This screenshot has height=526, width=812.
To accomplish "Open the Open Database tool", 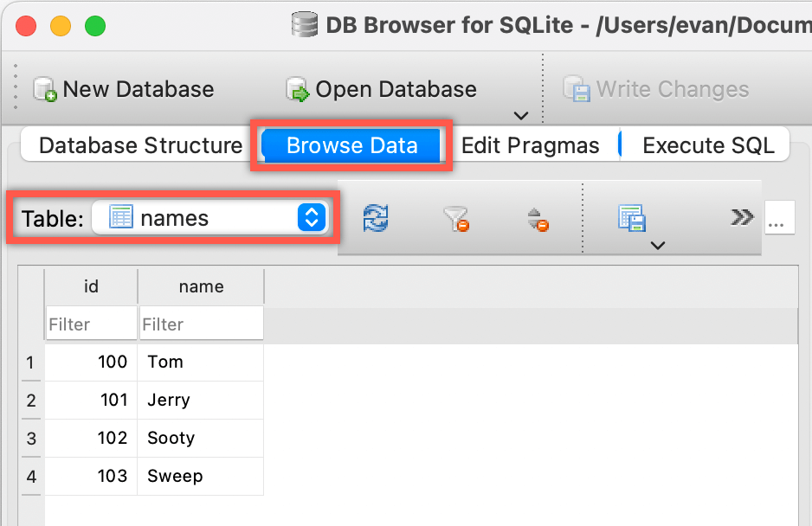I will 381,88.
